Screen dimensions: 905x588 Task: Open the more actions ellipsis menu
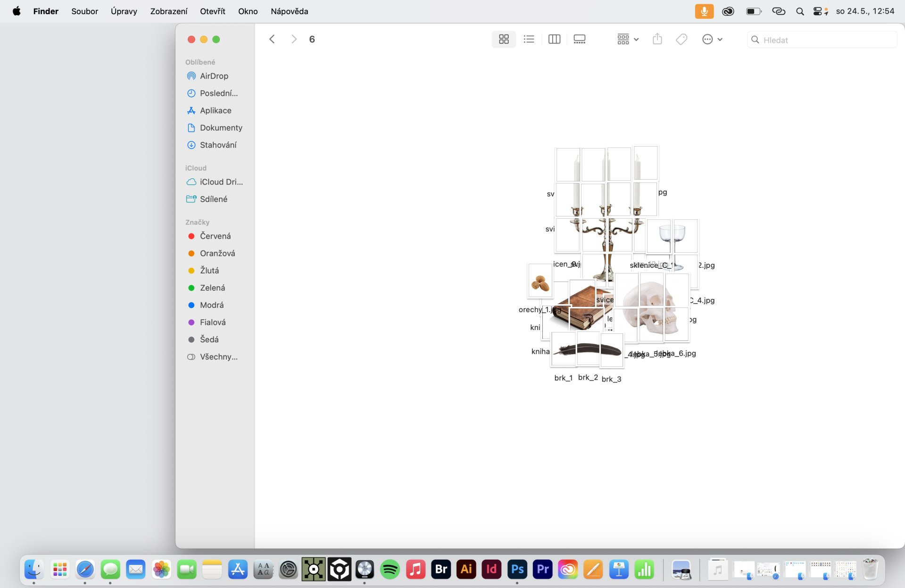(712, 39)
